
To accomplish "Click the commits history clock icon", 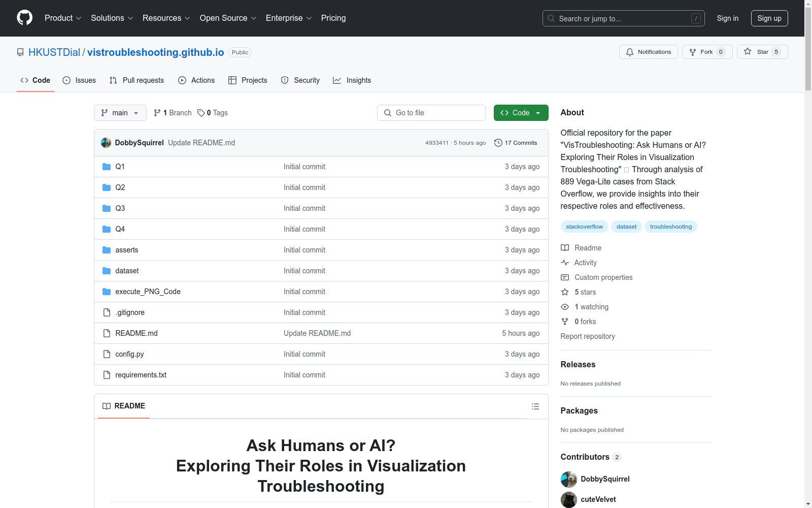I will click(x=498, y=143).
